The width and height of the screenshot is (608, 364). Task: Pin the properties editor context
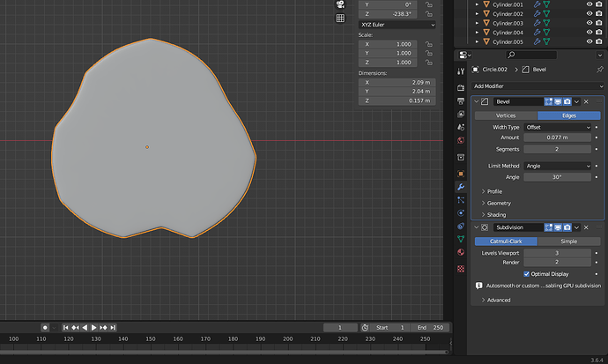pyautogui.click(x=600, y=70)
